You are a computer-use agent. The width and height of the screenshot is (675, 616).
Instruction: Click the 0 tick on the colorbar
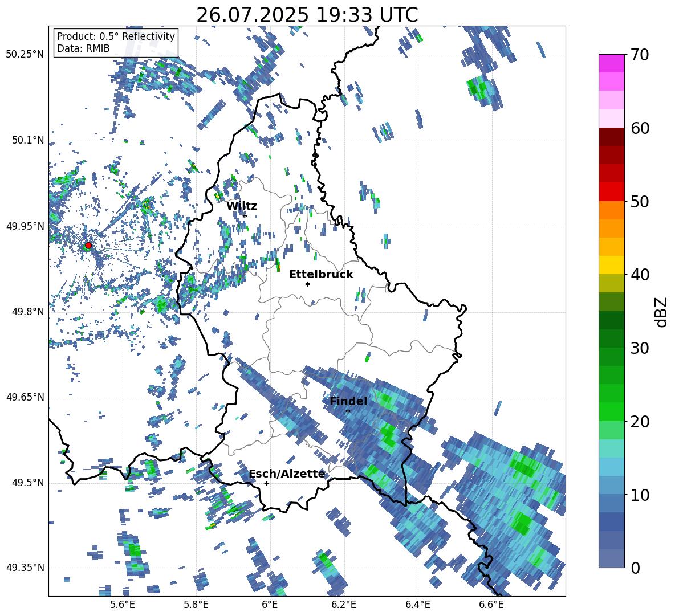coord(635,568)
